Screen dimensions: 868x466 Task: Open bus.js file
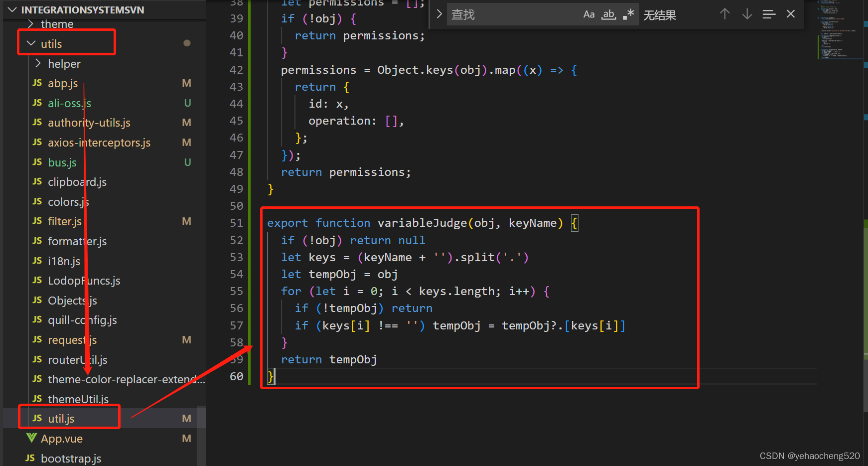[62, 162]
